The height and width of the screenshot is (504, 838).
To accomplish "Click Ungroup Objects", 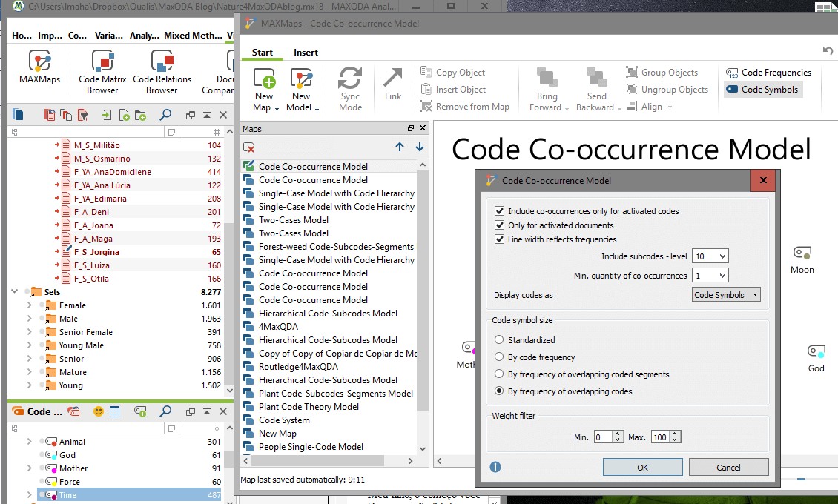I will click(667, 89).
